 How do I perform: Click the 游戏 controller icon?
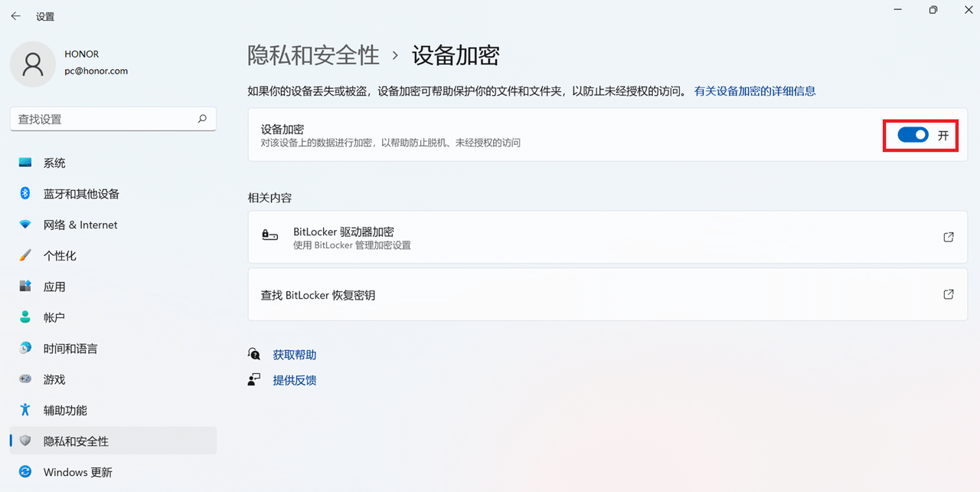point(25,379)
